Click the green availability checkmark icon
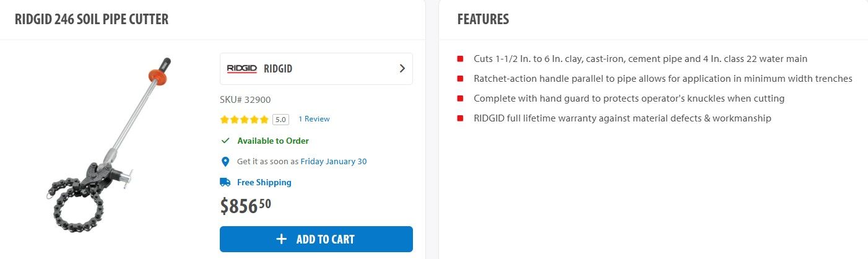The height and width of the screenshot is (259, 868). [225, 141]
